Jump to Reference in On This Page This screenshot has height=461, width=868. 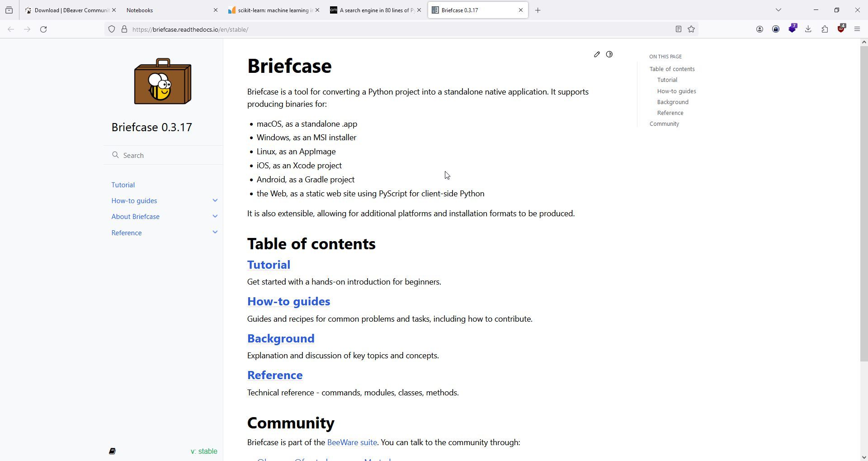point(670,113)
